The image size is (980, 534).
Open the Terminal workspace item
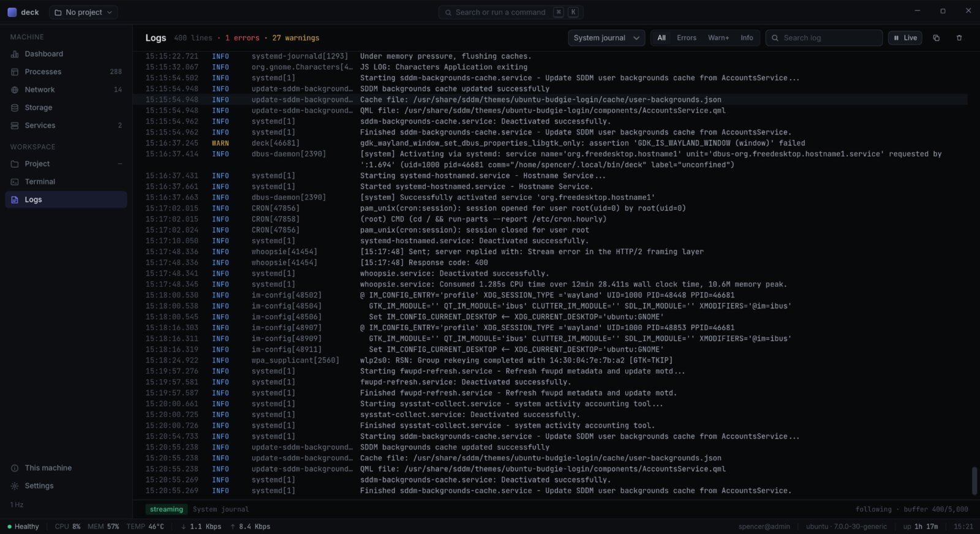66,181
